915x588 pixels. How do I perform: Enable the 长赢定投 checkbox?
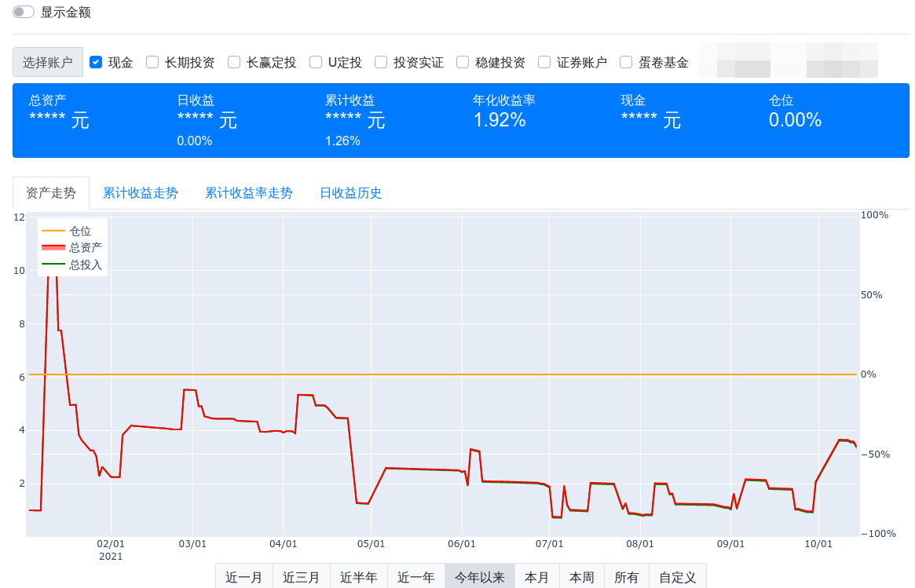click(x=234, y=62)
